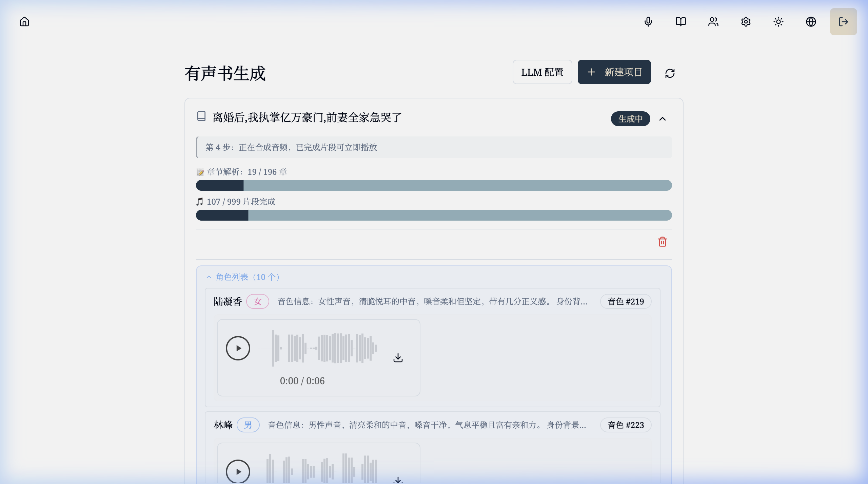Image resolution: width=868 pixels, height=484 pixels.
Task: Open the home page icon
Action: 24,21
